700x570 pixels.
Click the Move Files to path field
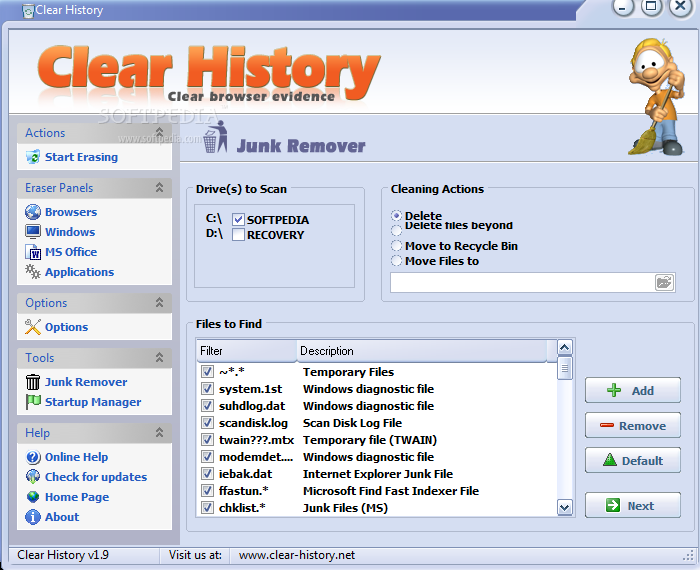[522, 283]
